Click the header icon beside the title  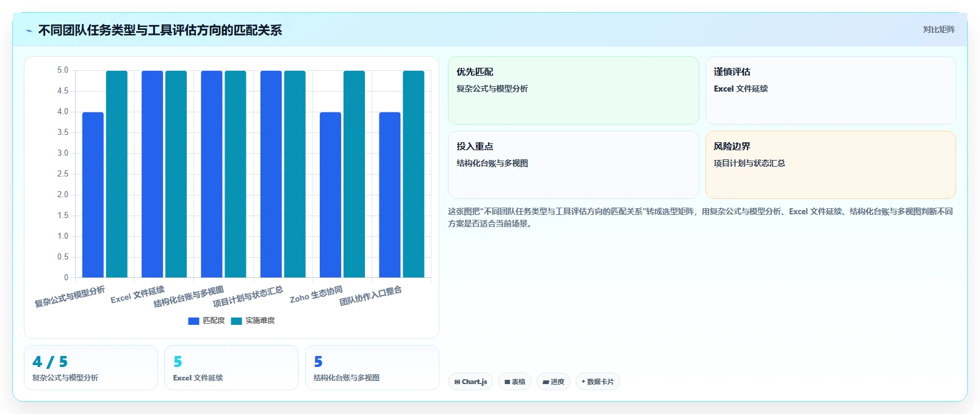click(x=29, y=31)
